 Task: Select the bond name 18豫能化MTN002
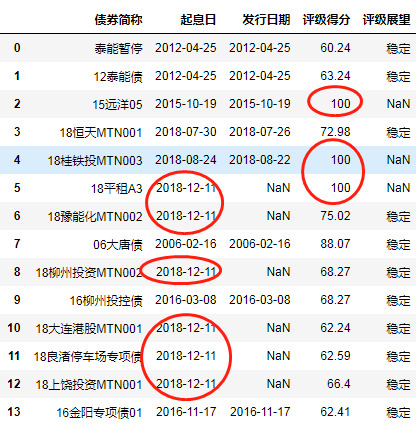(95, 216)
